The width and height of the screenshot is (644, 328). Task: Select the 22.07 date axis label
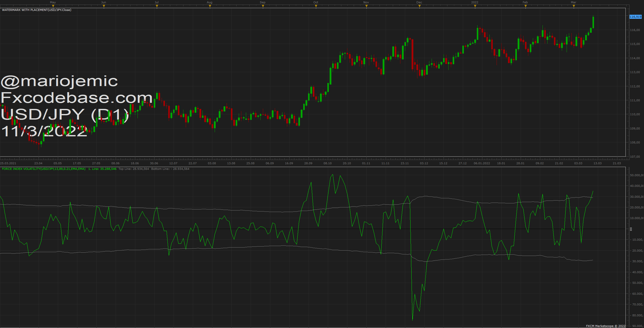point(193,163)
